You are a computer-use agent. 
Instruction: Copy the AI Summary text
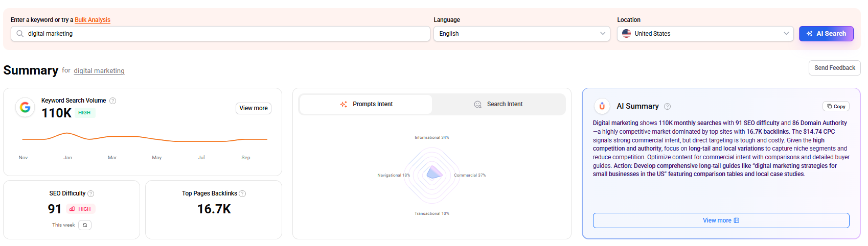point(836,106)
